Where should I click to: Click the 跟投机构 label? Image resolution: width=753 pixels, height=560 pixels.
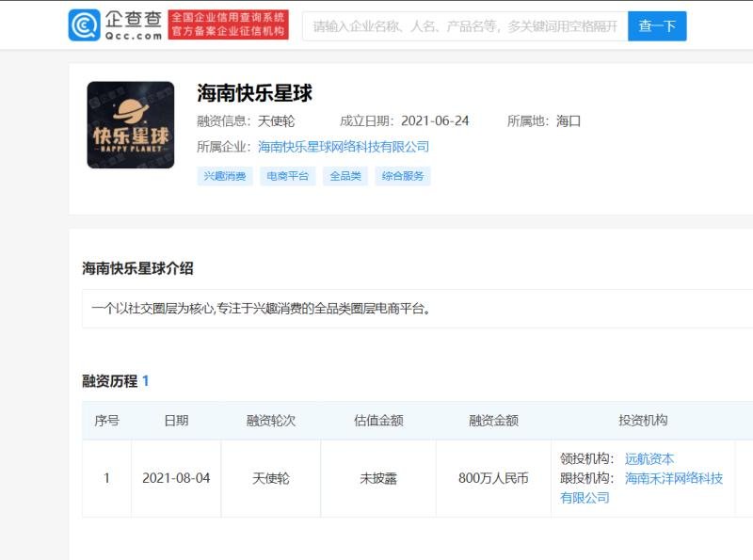point(586,478)
